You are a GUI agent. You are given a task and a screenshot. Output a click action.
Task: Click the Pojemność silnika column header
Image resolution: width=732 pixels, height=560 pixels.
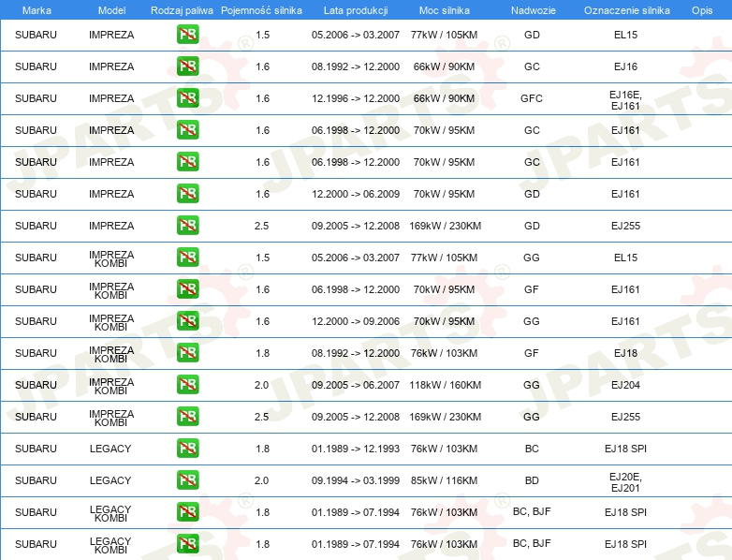tap(261, 10)
